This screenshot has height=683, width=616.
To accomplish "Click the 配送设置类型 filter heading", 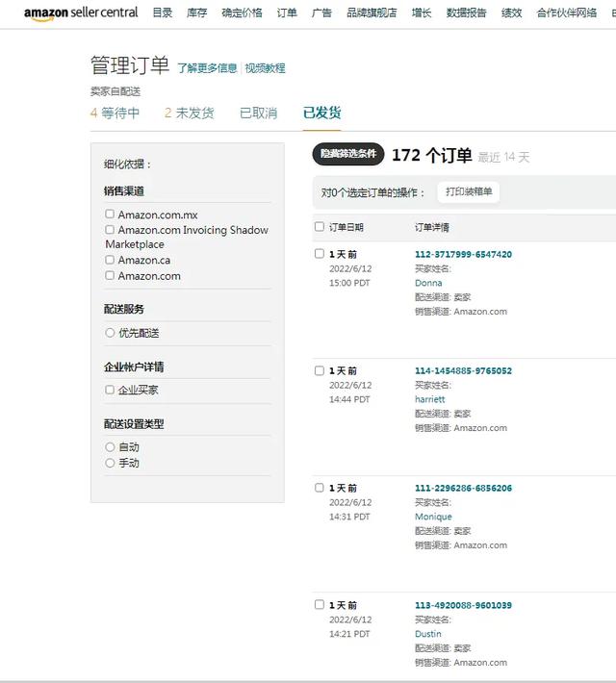I will tap(135, 424).
